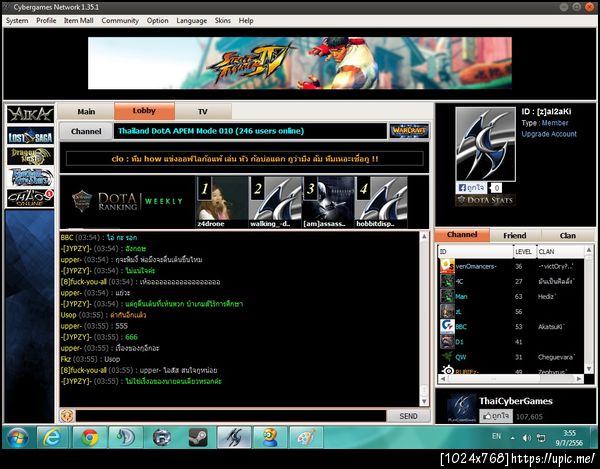The height and width of the screenshot is (469, 600).
Task: Click the ThaiCyberGames page logo
Action: (462, 409)
